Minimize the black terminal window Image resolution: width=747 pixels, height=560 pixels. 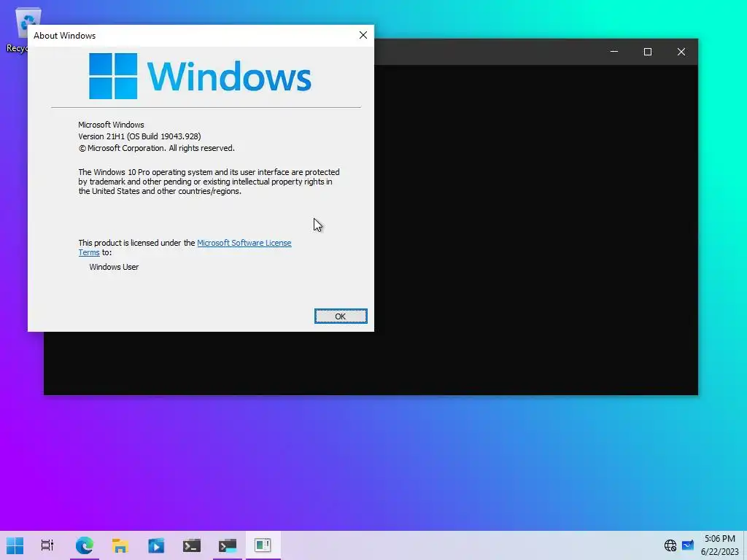click(614, 52)
